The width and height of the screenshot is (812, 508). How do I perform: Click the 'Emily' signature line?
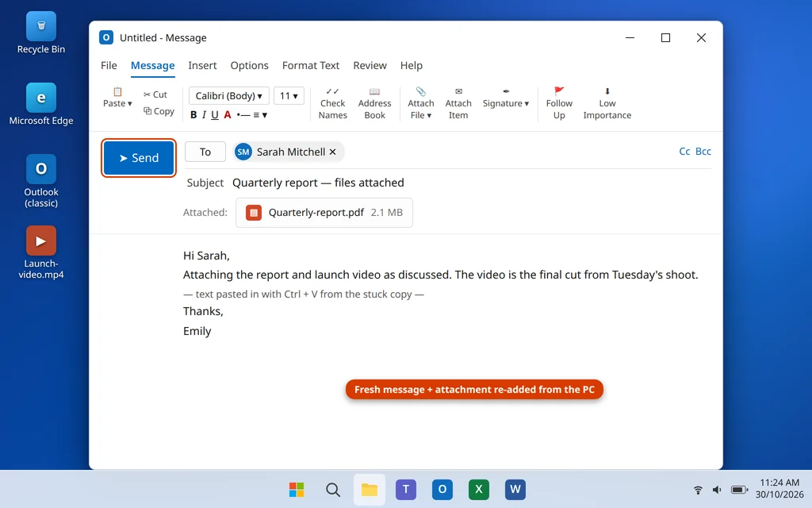point(197,331)
